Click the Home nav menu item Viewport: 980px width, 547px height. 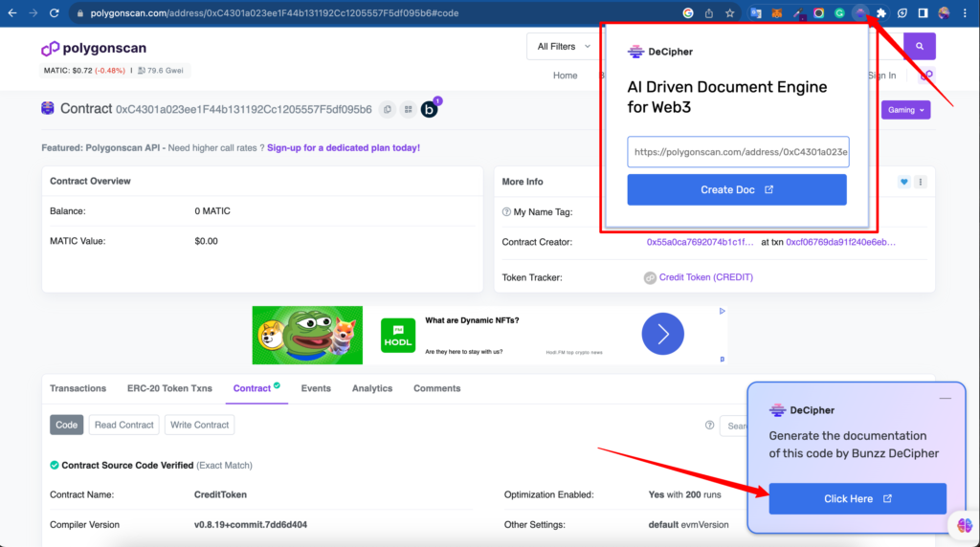(x=565, y=76)
